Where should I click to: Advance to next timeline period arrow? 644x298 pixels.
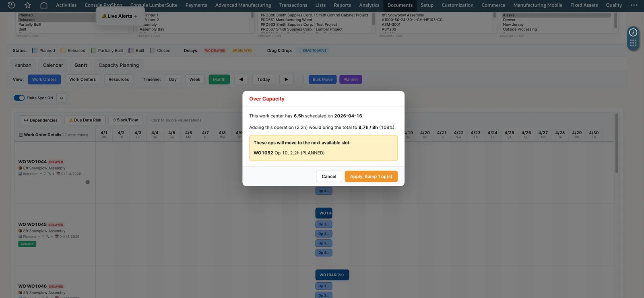coord(286,79)
